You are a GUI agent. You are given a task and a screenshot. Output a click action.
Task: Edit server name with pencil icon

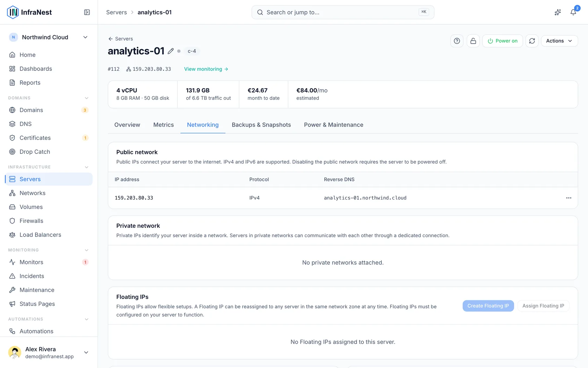[171, 51]
